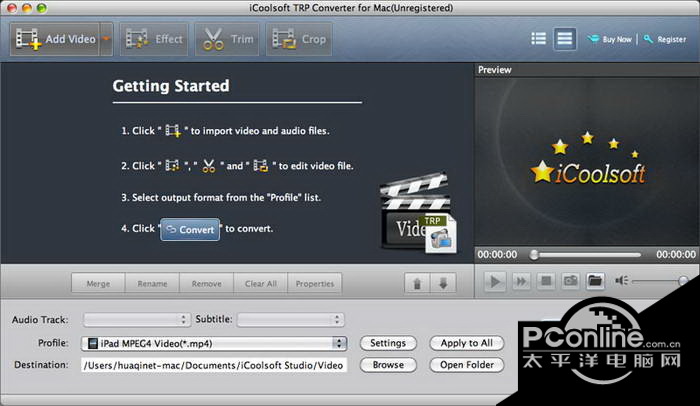The height and width of the screenshot is (406, 700).
Task: Play the preview video
Action: point(495,281)
